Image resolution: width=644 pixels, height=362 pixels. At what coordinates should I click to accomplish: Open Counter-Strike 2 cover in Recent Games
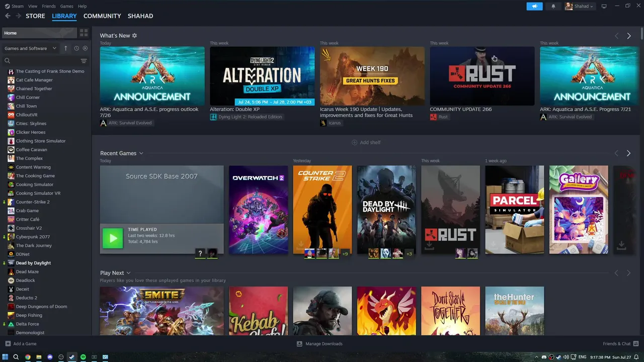(x=323, y=210)
